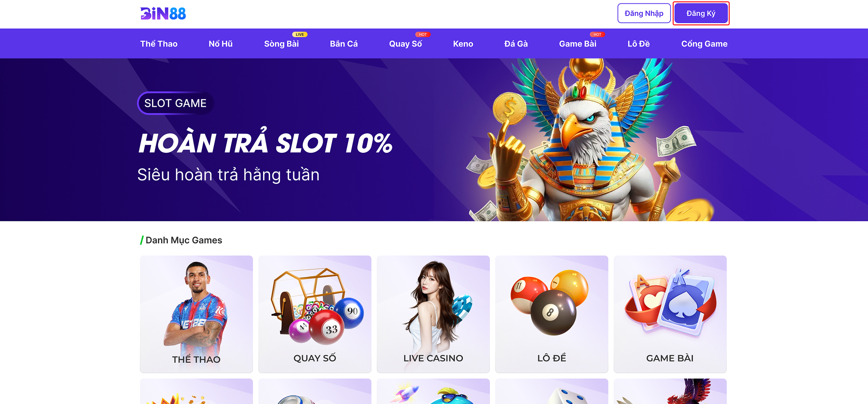Click the Hoàn Trả Slot 10% banner
The image size is (868, 404).
tap(434, 140)
